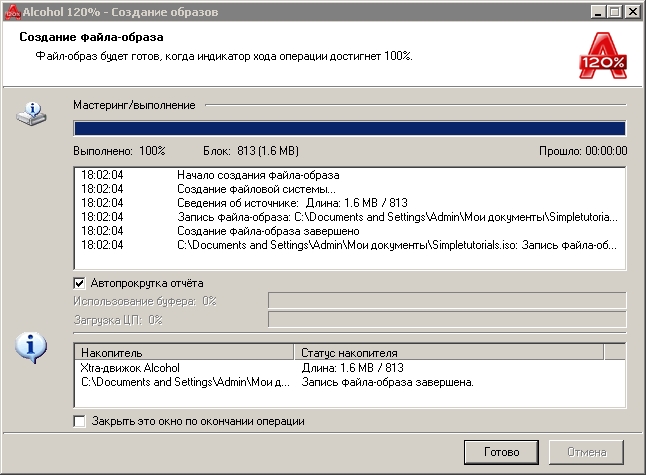
Task: Click the Выполнено: 100% label
Action: pyautogui.click(x=119, y=151)
